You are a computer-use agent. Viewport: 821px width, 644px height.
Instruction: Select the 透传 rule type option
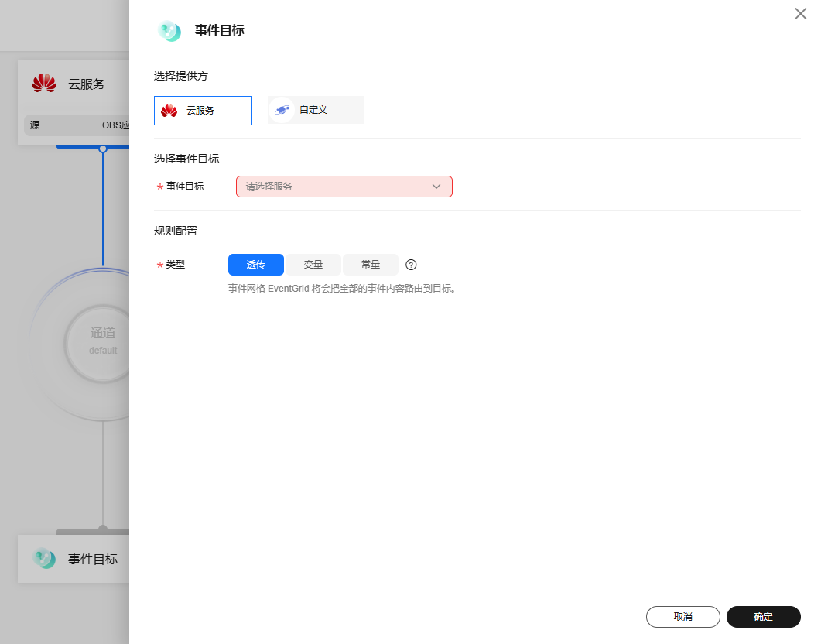(255, 264)
